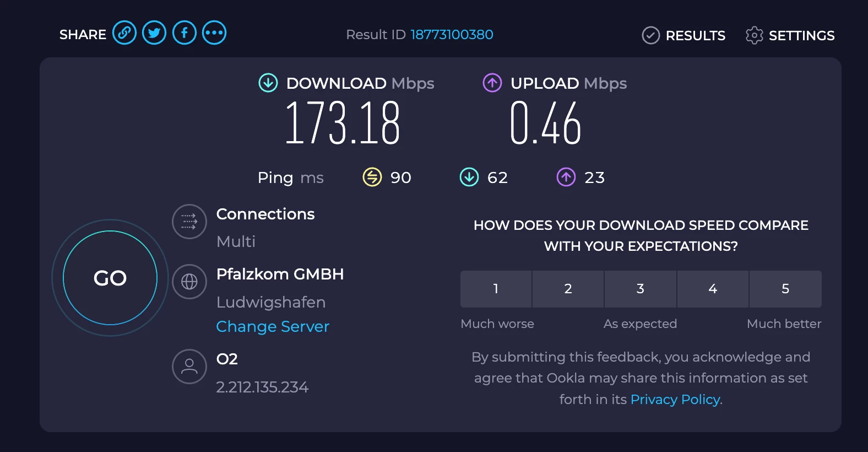Viewport: 868px width, 452px height.
Task: Copy the share link icon
Action: pyautogui.click(x=124, y=33)
